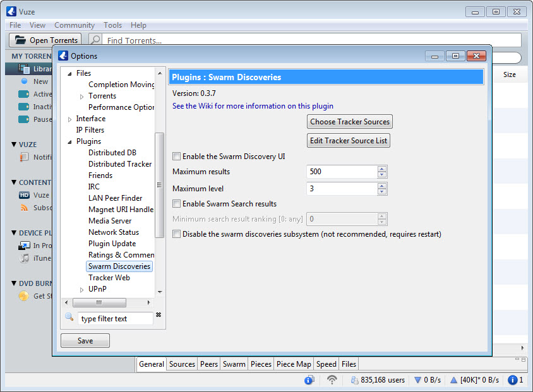Collapse the CONTENT sidebar section
This screenshot has height=392, width=533.
(x=14, y=182)
